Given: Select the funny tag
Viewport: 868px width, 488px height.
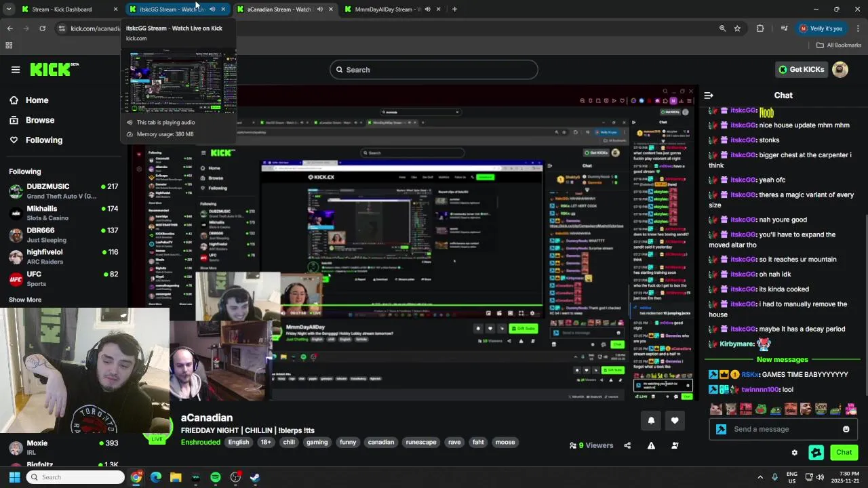Looking at the screenshot, I should click(348, 443).
